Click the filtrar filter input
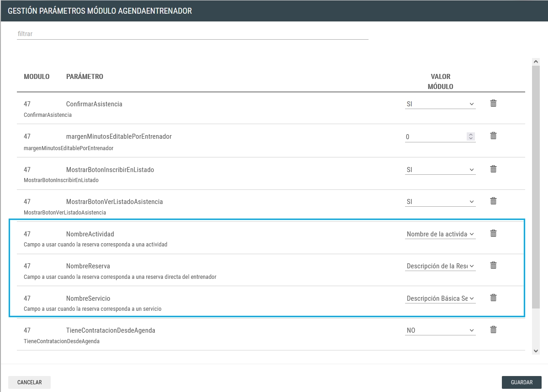 tap(193, 34)
